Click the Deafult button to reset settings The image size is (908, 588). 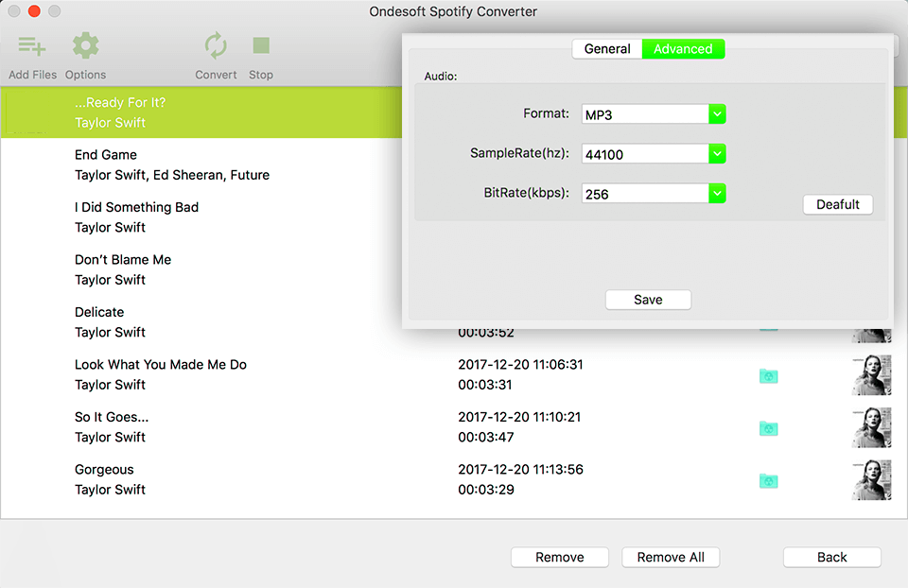click(x=837, y=204)
